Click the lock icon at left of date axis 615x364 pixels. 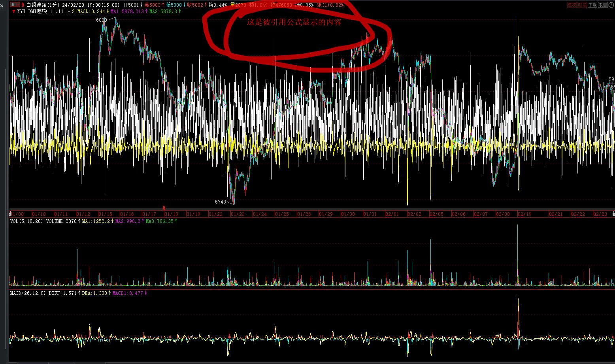(x=10, y=213)
